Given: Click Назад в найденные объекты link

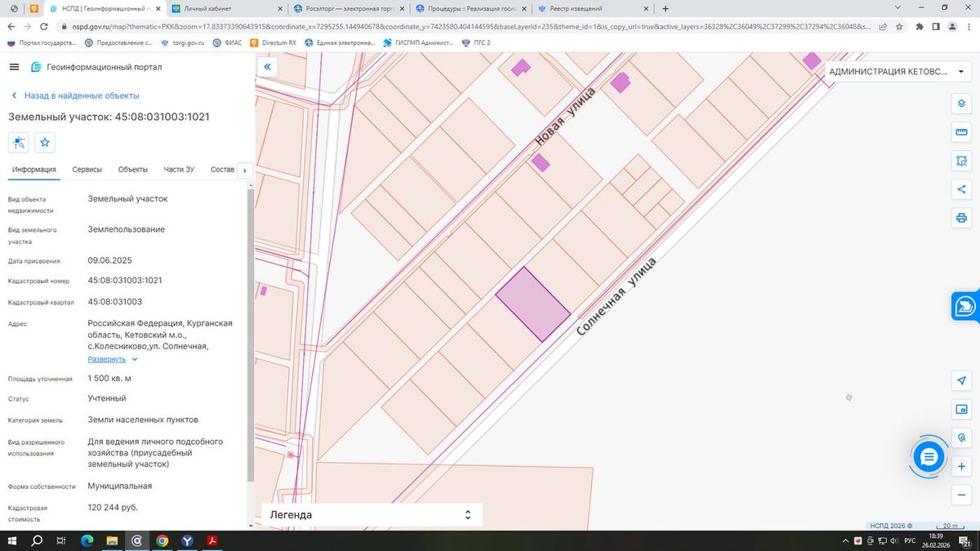Looking at the screenshot, I should click(74, 96).
